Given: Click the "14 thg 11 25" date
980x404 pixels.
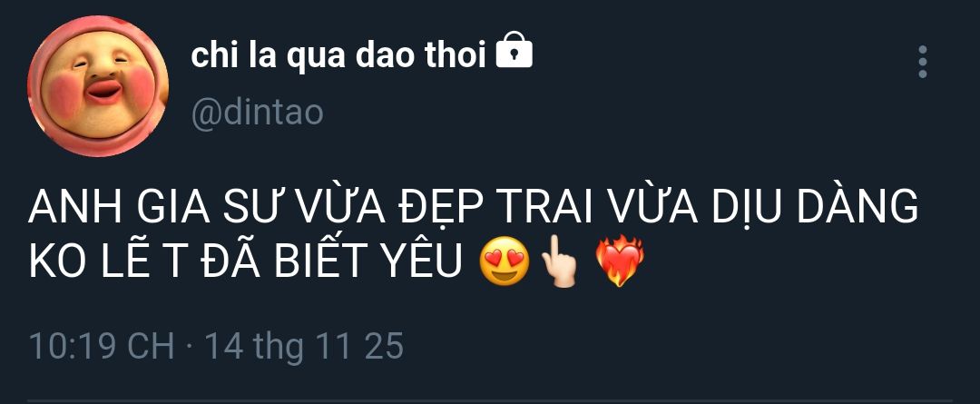Looking at the screenshot, I should point(304,347).
